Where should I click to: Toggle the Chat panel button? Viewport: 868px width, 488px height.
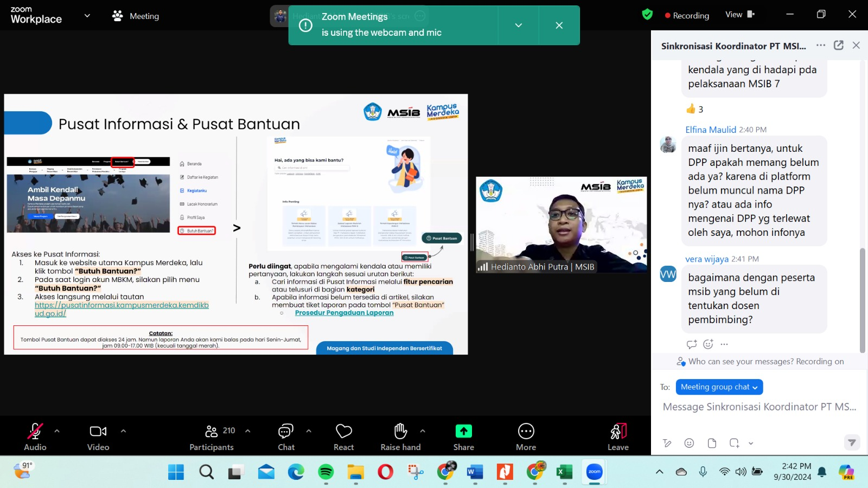[286, 436]
